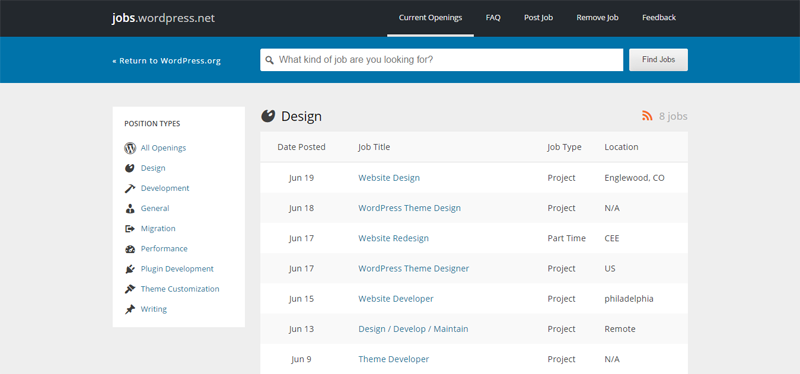800x374 pixels.
Task: Select the Writing position type link
Action: click(x=154, y=309)
